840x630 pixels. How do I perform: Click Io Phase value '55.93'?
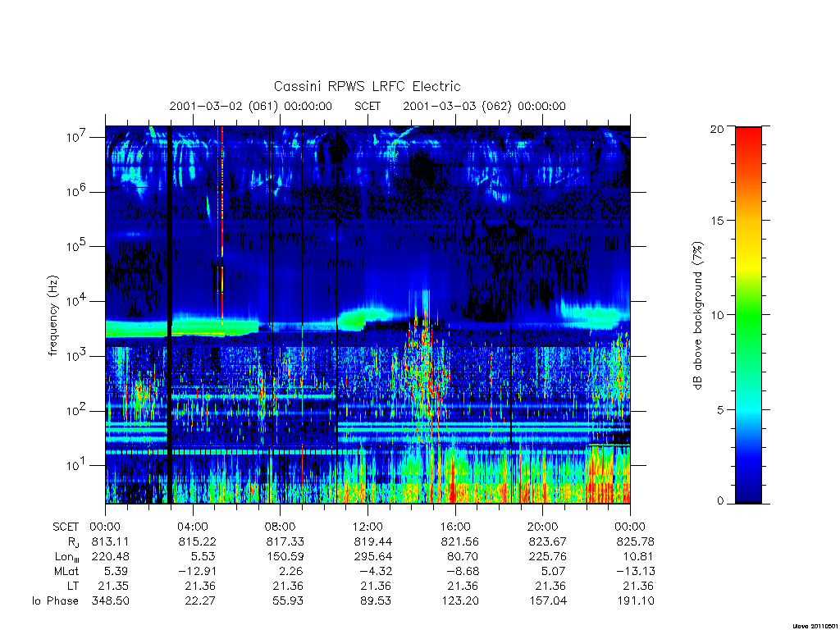coord(288,601)
